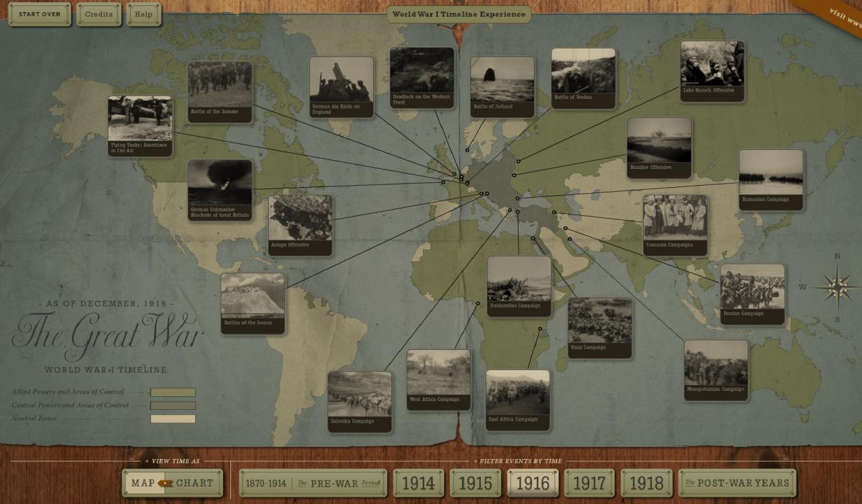Open the Battle of Jutland entry
The image size is (862, 504).
click(501, 77)
